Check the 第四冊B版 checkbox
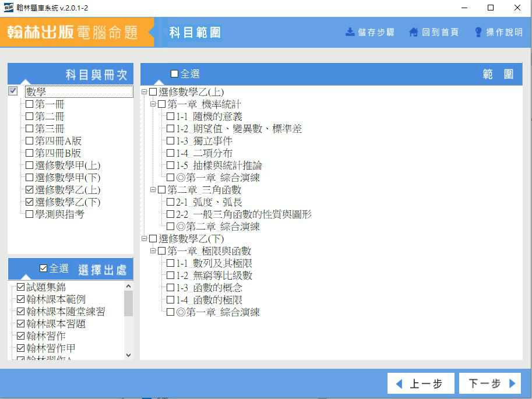The height and width of the screenshot is (399, 532). 30,153
